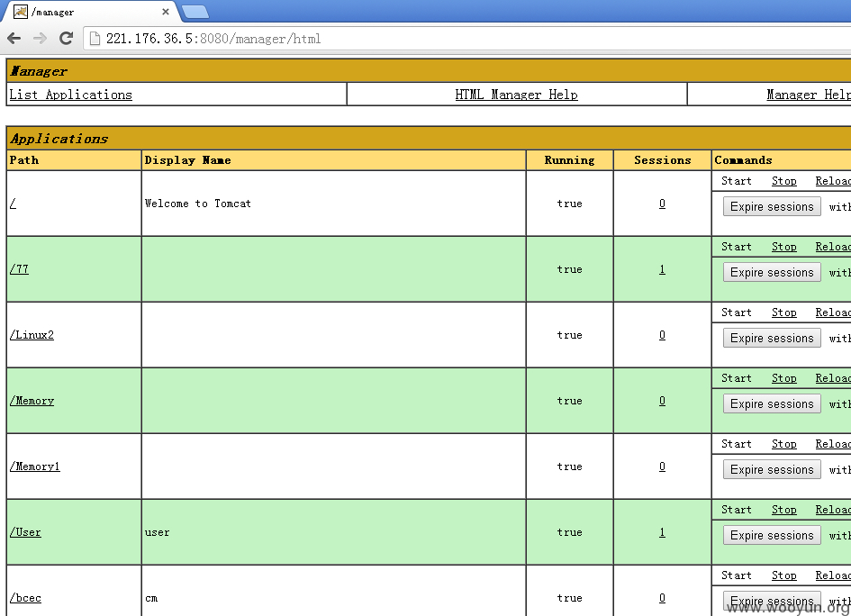
Task: Open the Manager Help link
Action: (809, 95)
